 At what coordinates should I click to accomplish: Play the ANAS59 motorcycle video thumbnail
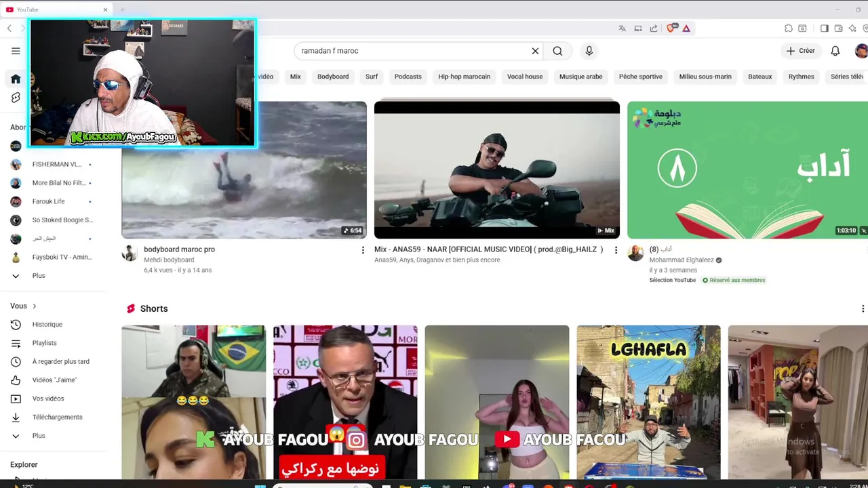tap(497, 169)
